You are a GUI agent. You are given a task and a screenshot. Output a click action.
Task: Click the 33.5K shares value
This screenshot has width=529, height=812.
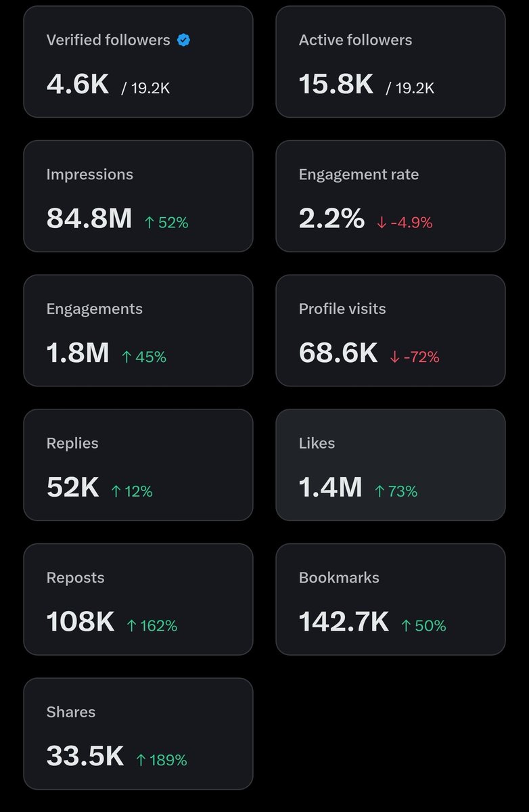pos(85,756)
